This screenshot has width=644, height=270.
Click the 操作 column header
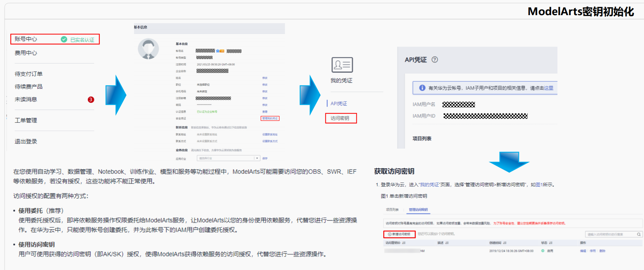(583, 243)
